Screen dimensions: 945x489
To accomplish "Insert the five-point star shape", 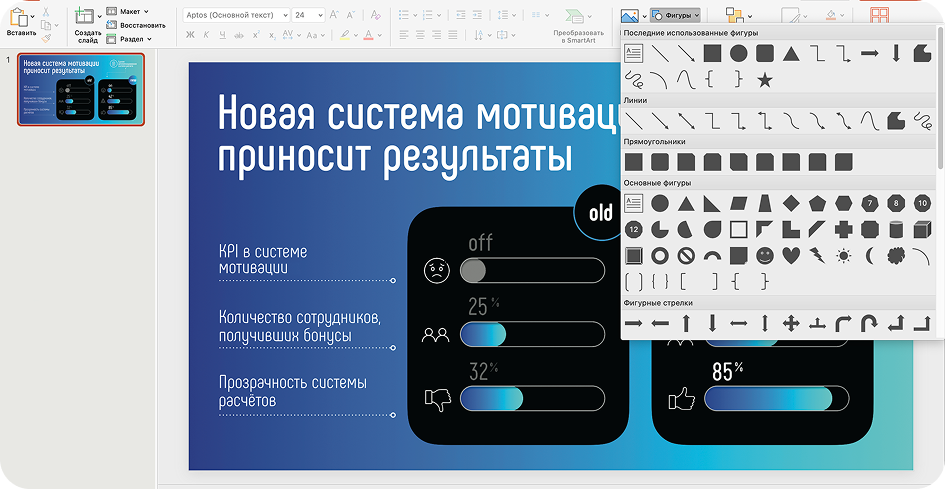I will click(x=765, y=80).
